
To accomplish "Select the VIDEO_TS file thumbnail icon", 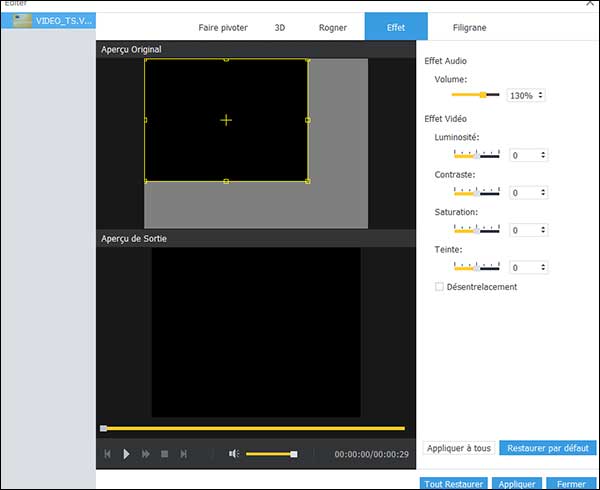I will tap(19, 20).
